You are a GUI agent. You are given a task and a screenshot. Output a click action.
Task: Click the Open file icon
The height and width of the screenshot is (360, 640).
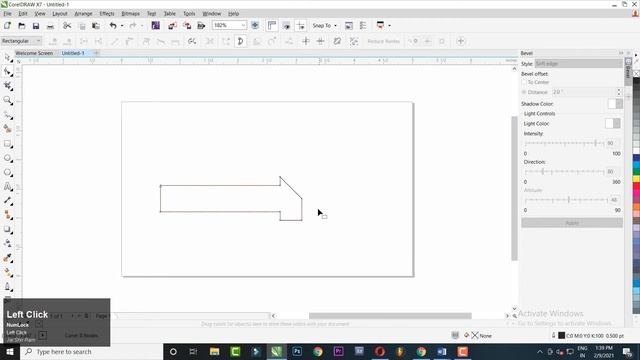click(22, 26)
